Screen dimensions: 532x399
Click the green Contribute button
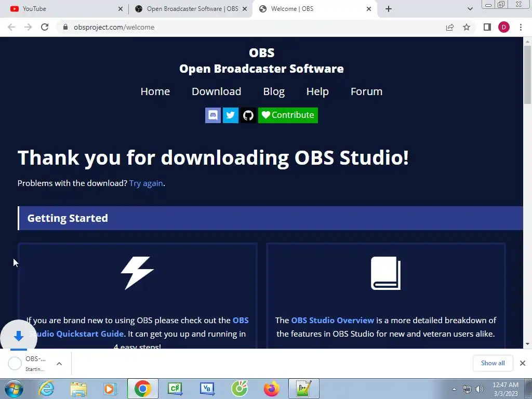[x=288, y=115]
